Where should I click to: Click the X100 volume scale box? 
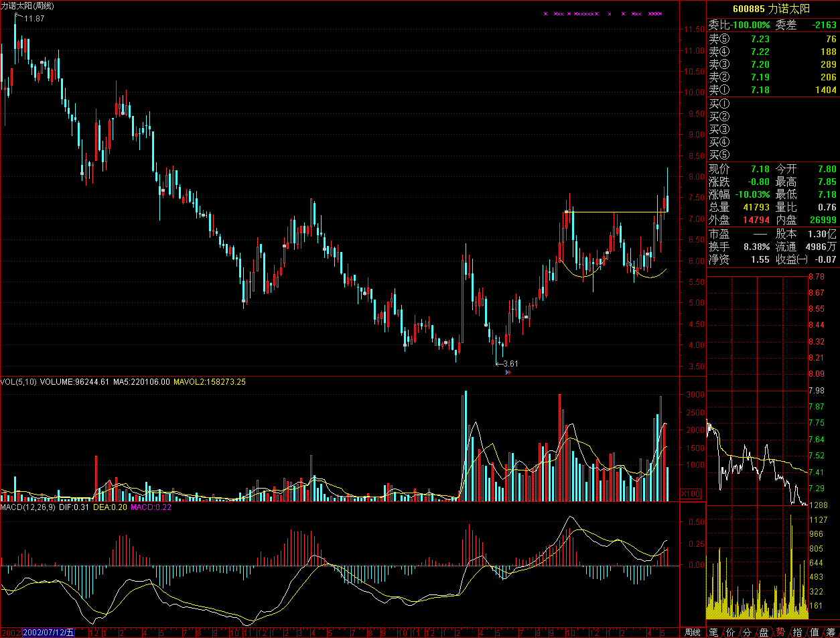tap(691, 494)
